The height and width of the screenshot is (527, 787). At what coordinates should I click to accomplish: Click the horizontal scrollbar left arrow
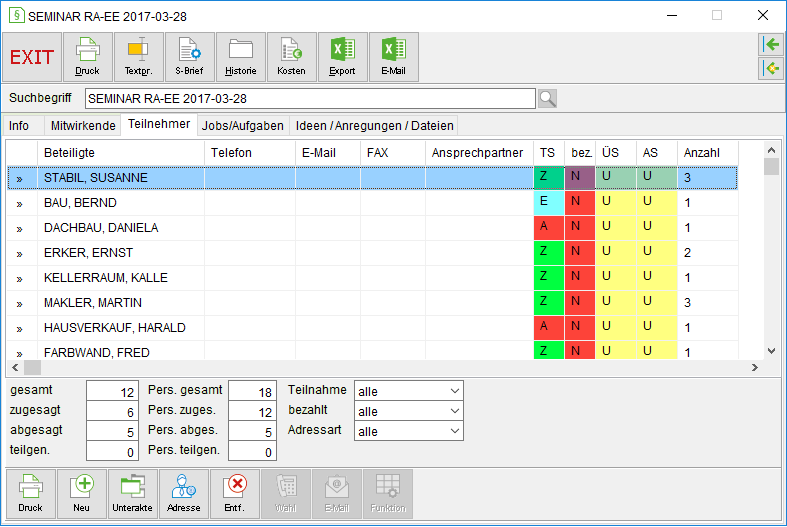15,368
